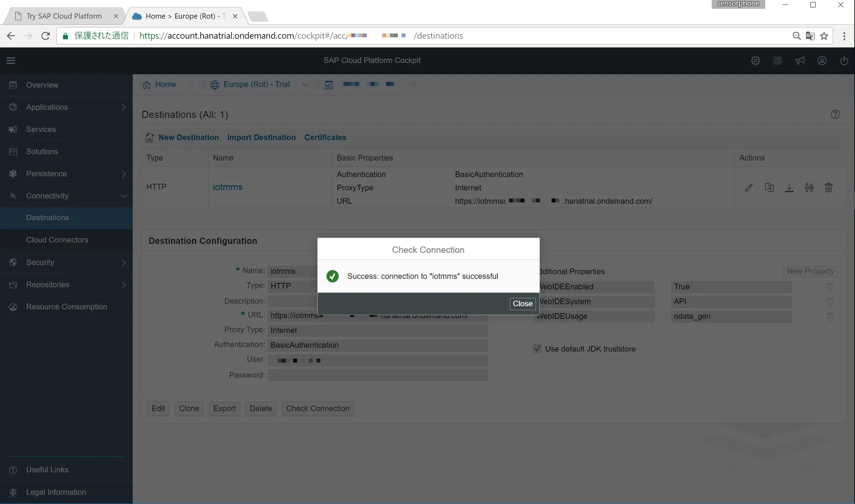
Task: Open Useful Links in the sidebar
Action: click(x=66, y=470)
